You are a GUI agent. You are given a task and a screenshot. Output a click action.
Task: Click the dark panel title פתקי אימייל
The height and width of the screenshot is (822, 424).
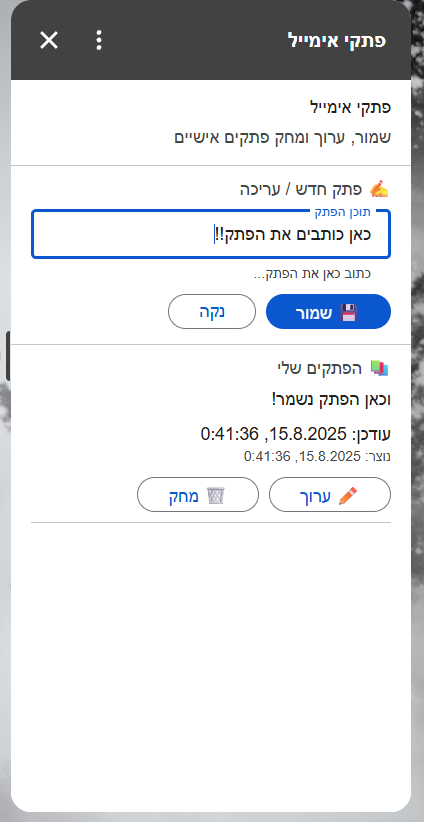[x=337, y=40]
